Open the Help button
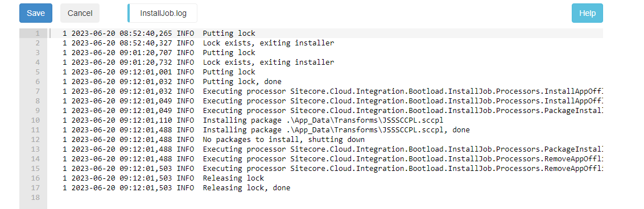Screen dimensions: 644x209 click(x=587, y=13)
